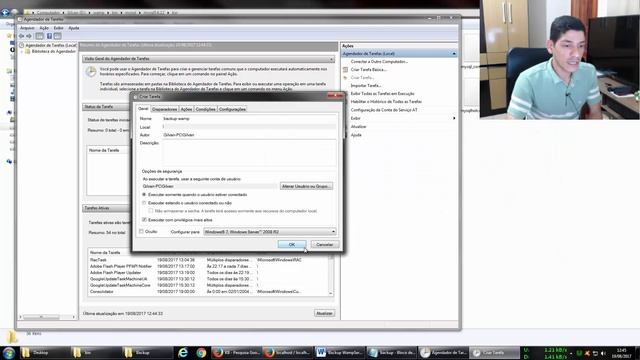Click Habilitar o Histórico de Todas as Tarefas

(x=386, y=102)
